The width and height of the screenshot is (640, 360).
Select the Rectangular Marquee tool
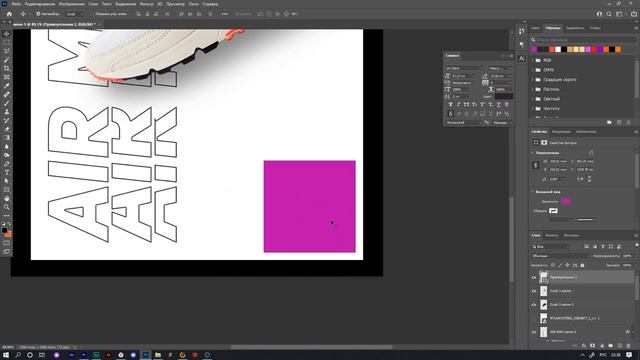tap(7, 42)
